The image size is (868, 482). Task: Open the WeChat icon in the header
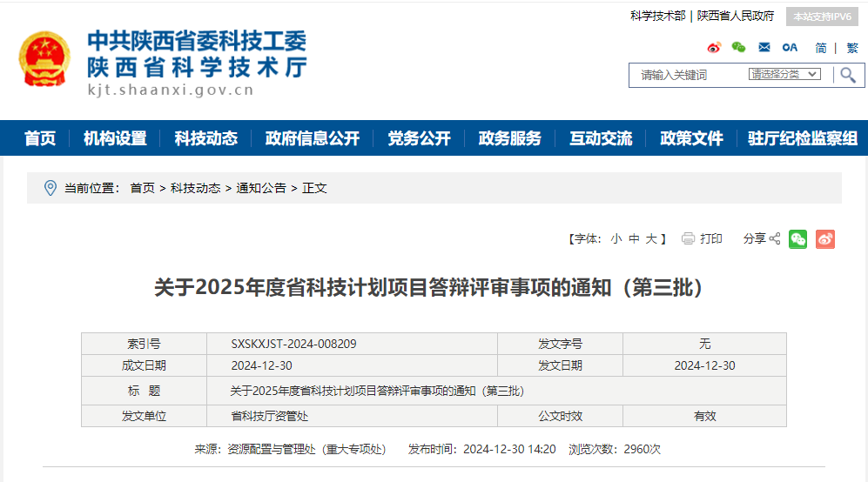click(x=738, y=48)
